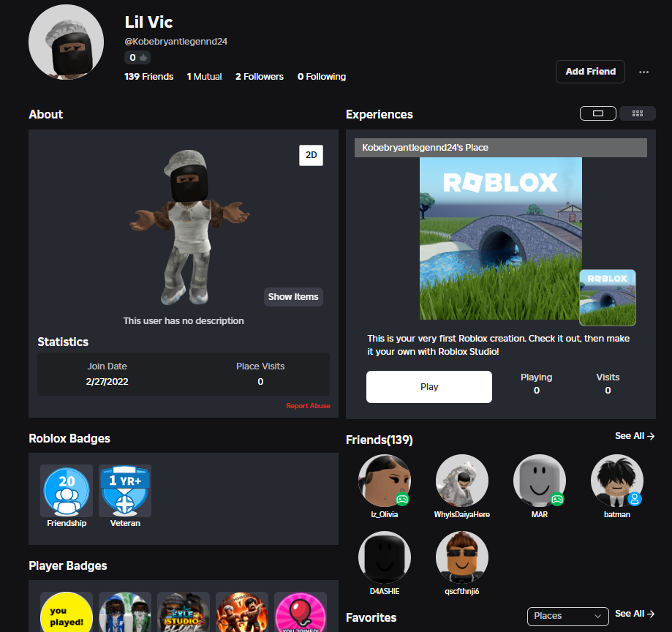This screenshot has height=632, width=672.
Task: Open the 'you played!' player badge
Action: (67, 613)
